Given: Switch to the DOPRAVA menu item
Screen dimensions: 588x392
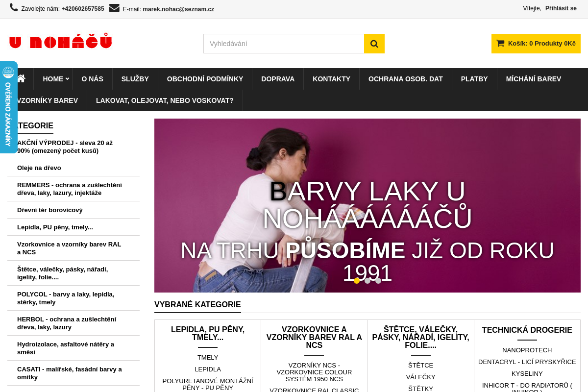Looking at the screenshot, I should (278, 78).
